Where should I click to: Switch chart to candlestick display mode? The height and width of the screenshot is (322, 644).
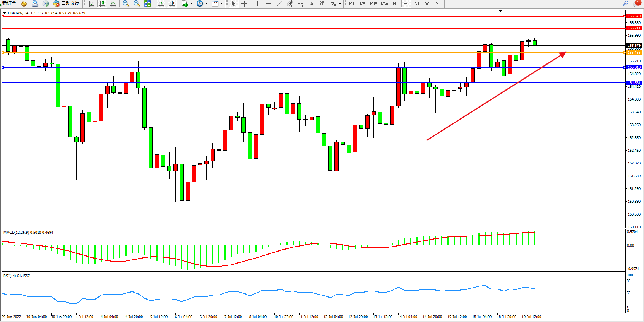pyautogui.click(x=102, y=3)
